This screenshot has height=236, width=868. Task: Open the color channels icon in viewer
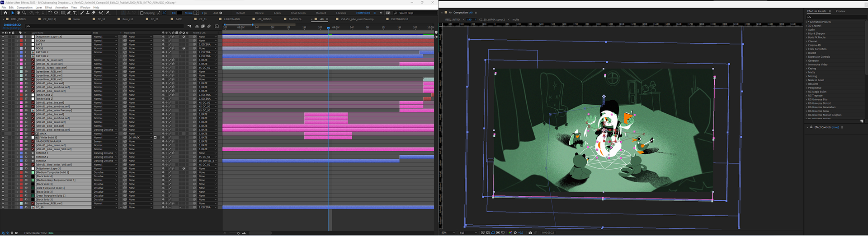click(510, 233)
